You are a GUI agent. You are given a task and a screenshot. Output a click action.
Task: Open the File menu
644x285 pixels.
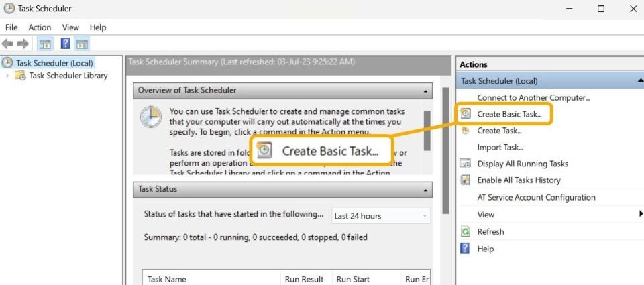click(x=11, y=27)
